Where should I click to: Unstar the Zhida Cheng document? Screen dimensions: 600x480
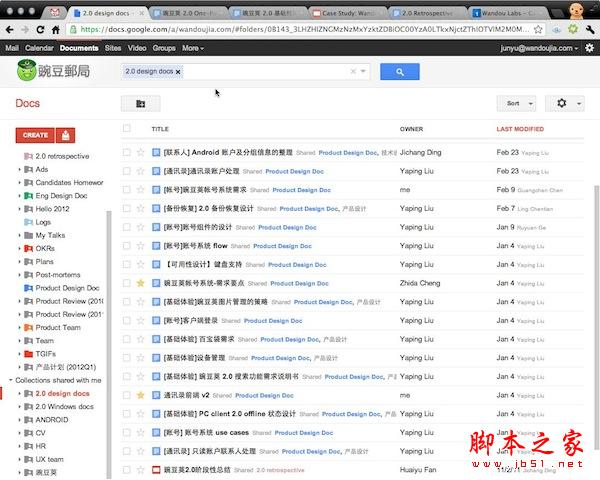140,283
